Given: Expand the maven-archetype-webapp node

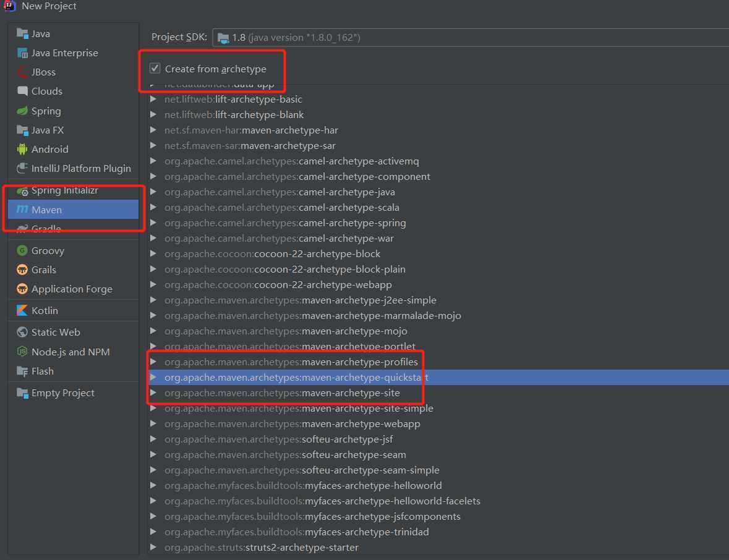Looking at the screenshot, I should pyautogui.click(x=153, y=423).
